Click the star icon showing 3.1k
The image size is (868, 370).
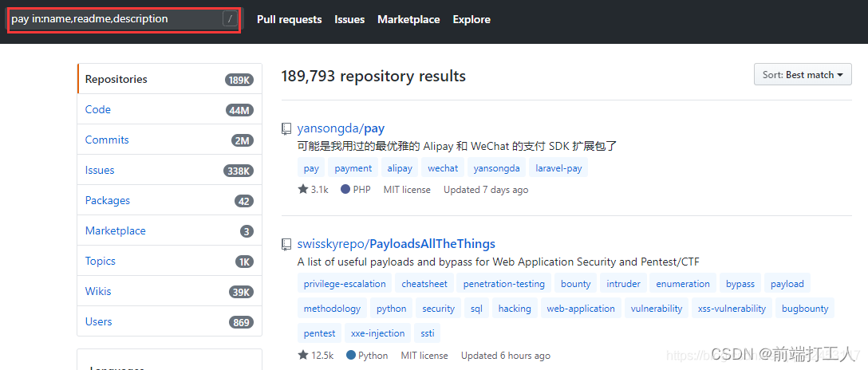coord(303,189)
